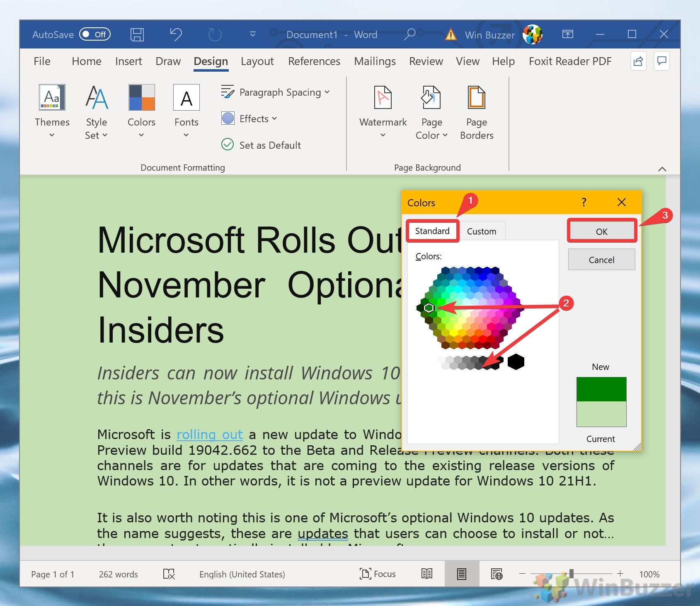Open the Paragraph Spacing dropdown
700x606 pixels.
(x=276, y=92)
